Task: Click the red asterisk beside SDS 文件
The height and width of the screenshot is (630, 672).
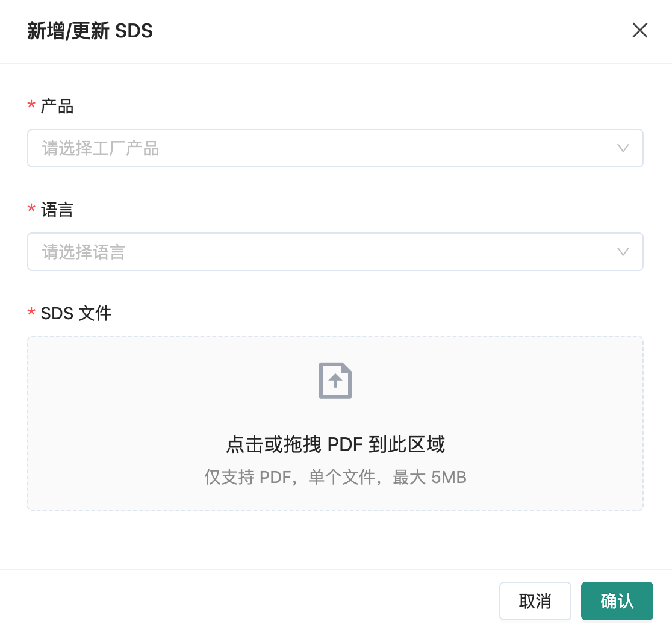Action: pyautogui.click(x=31, y=313)
